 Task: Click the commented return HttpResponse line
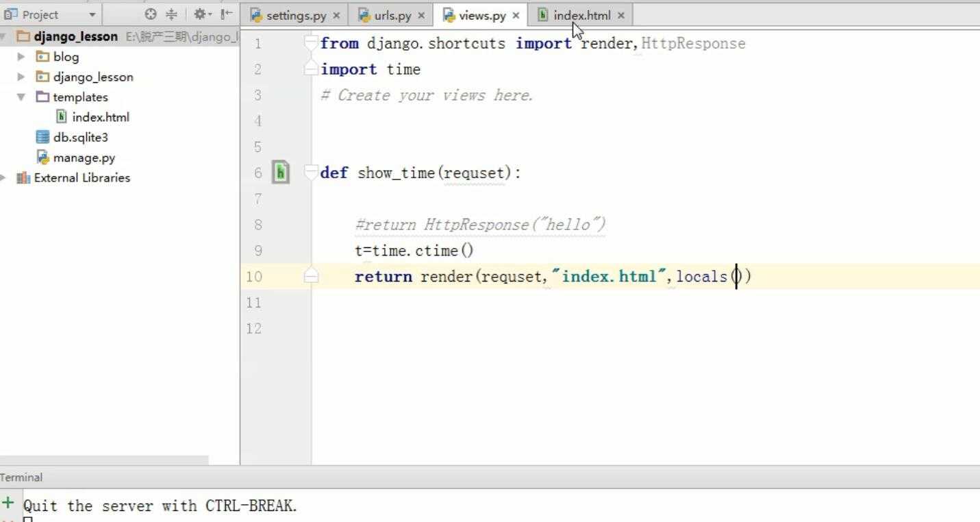[x=480, y=225]
